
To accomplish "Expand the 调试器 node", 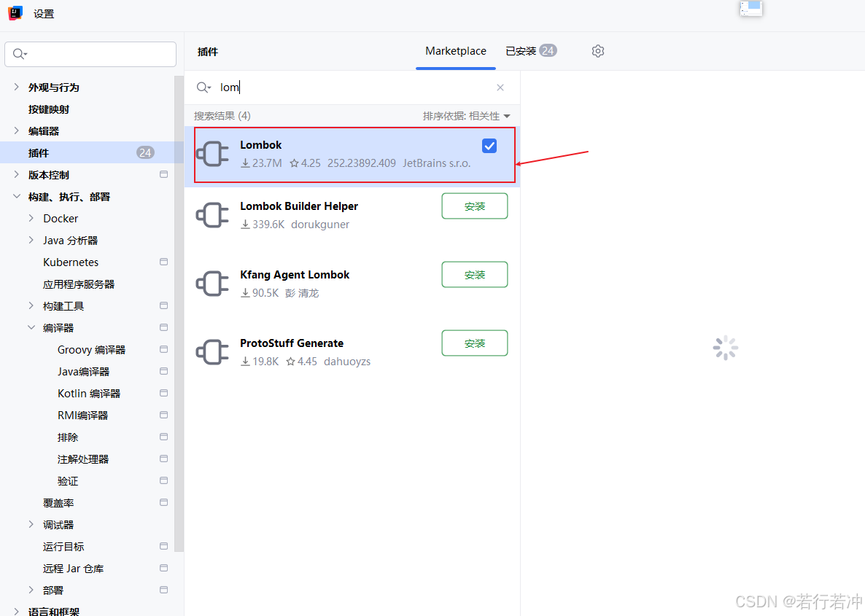I will tap(31, 524).
